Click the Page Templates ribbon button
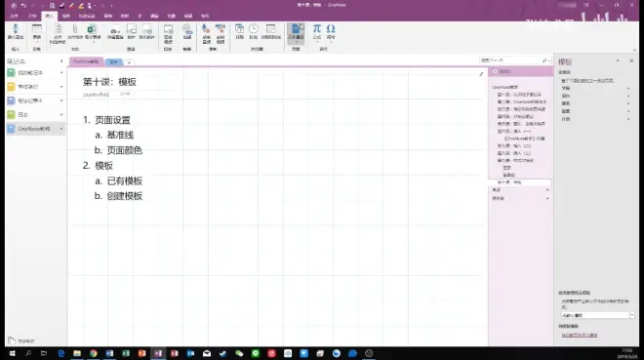Viewport: 644px width, 360px height. point(296,32)
